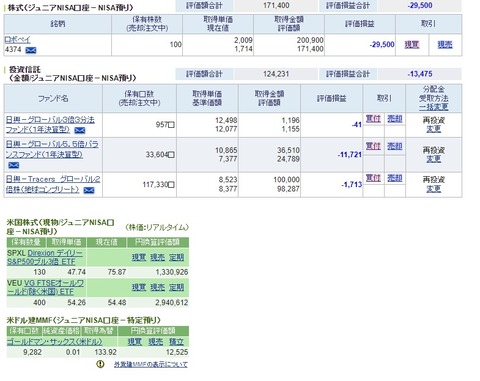This screenshot has width=480, height=381.
Task: Click 変更 in the Tracers グローバル2倍株 row
Action: pyautogui.click(x=434, y=189)
